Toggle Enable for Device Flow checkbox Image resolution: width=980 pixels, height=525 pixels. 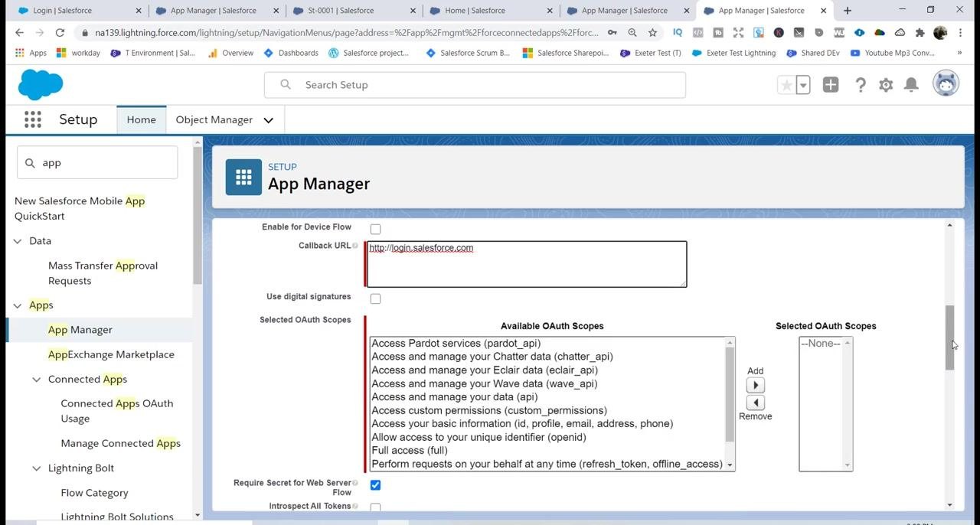[375, 229]
